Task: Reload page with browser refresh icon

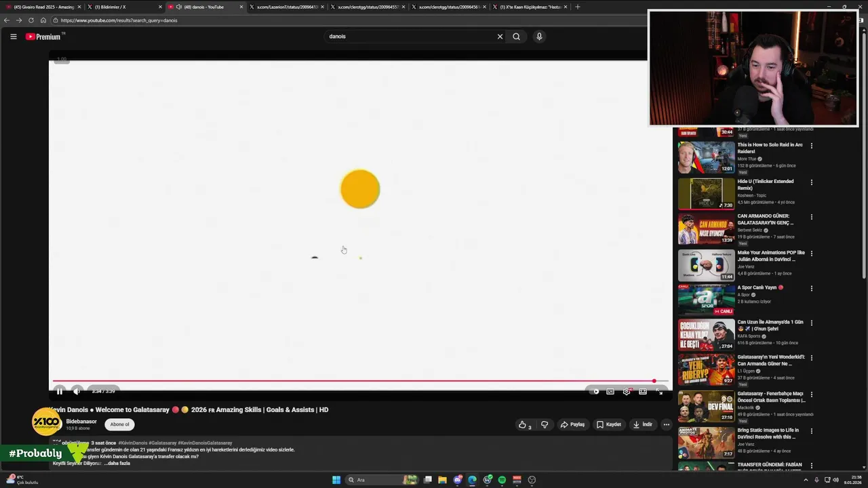Action: [x=31, y=20]
